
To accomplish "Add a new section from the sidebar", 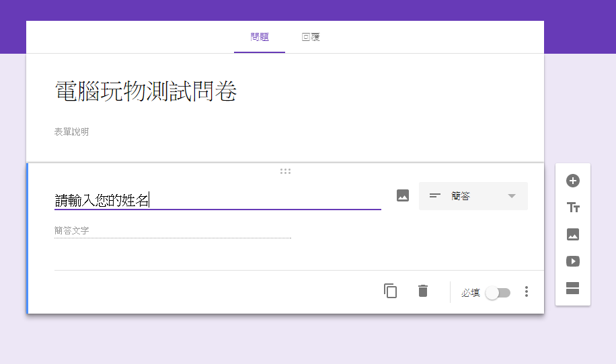I will [x=572, y=288].
